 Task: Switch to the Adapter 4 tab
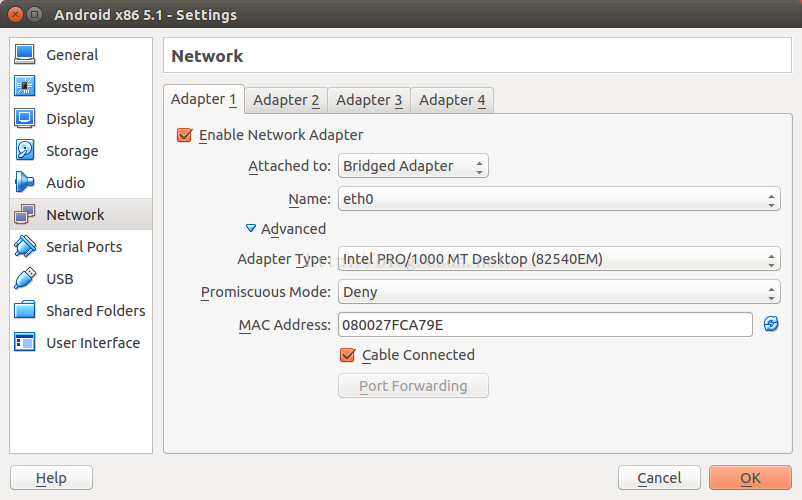(452, 100)
